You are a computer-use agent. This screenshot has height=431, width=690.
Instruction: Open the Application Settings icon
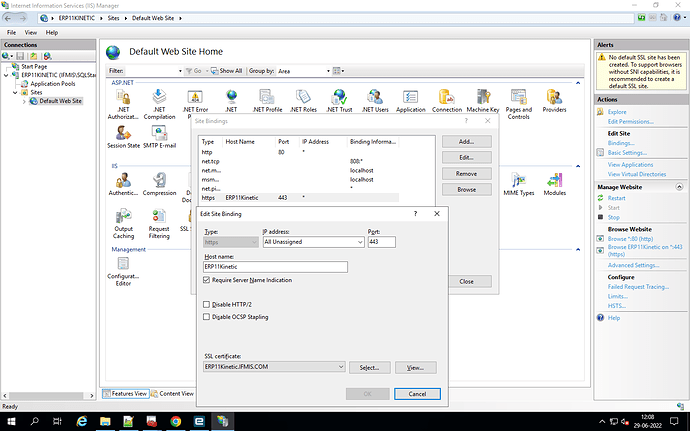coord(411,101)
